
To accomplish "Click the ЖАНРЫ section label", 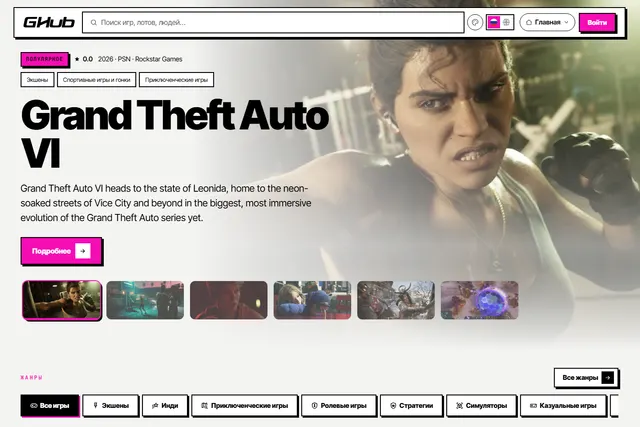I will [31, 378].
